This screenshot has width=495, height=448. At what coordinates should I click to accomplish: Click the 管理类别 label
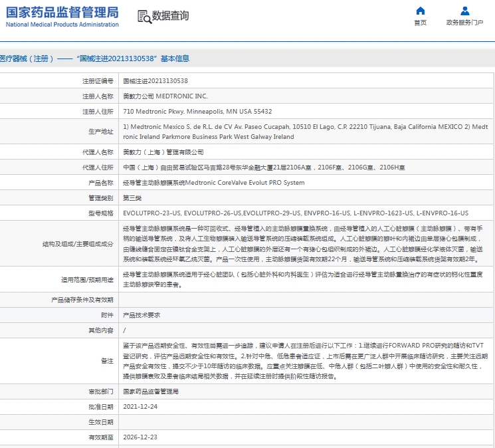click(x=101, y=198)
